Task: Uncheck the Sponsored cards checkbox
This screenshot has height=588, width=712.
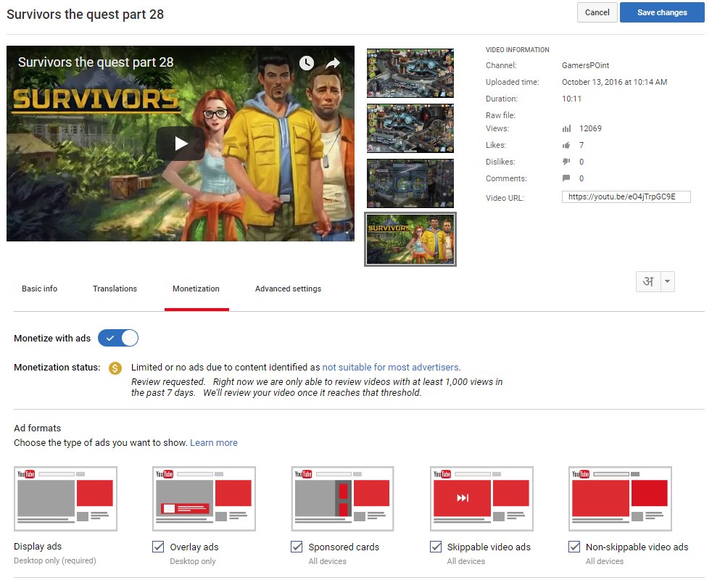Action: click(x=297, y=547)
